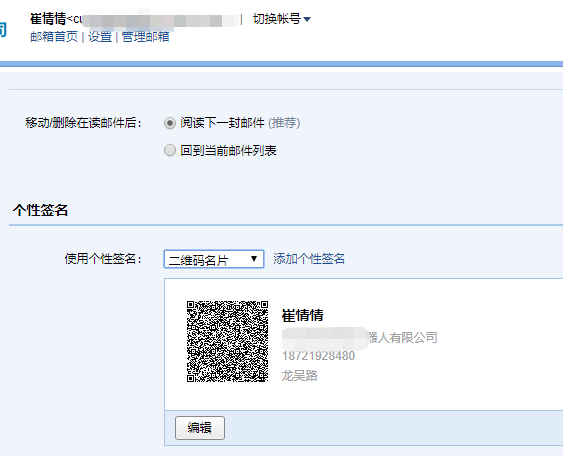
Task: Click the account name 崔倩倩 in header
Action: tap(48, 19)
